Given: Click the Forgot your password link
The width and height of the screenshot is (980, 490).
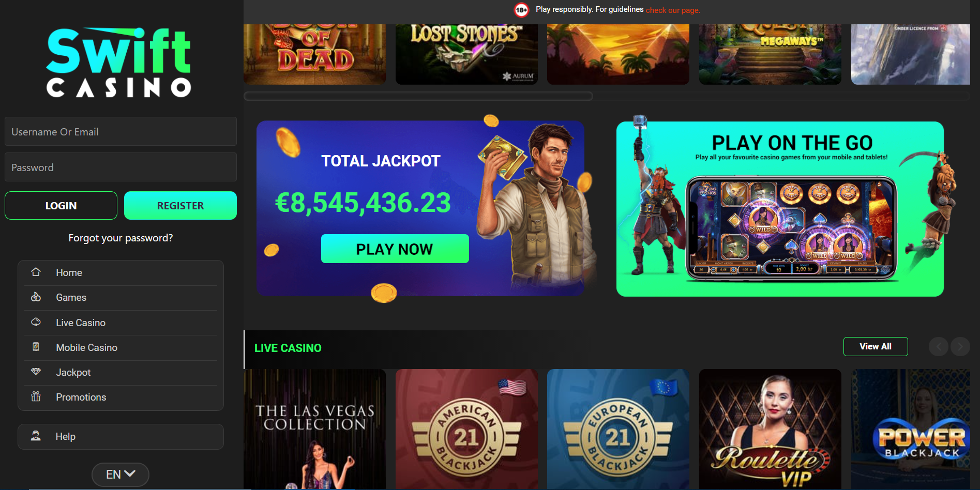Looking at the screenshot, I should click(x=120, y=238).
